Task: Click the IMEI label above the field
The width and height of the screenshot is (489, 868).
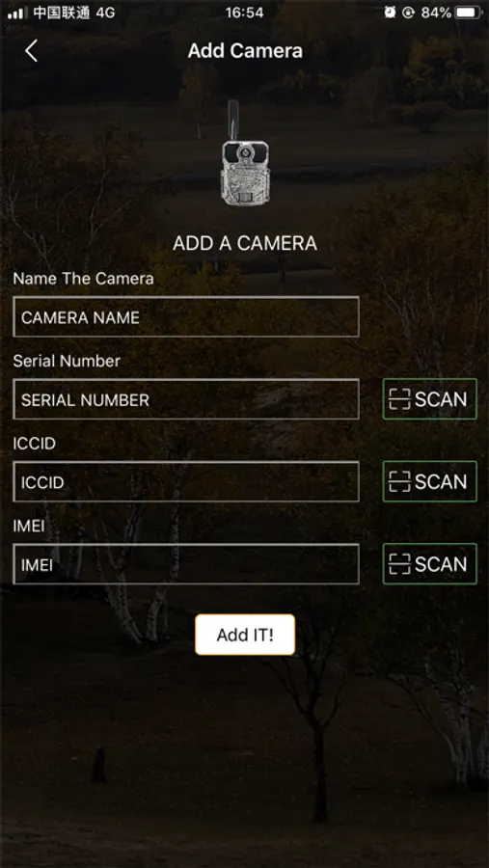Action: [29, 526]
